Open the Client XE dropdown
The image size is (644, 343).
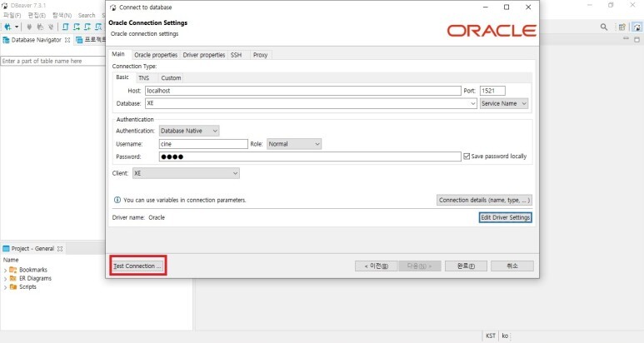186,173
